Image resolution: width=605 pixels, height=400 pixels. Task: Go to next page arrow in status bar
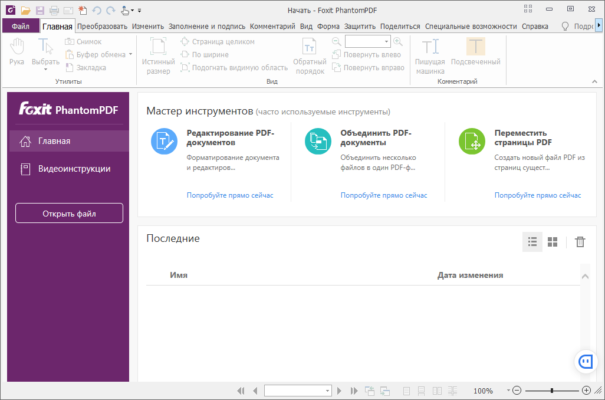pyautogui.click(x=339, y=391)
